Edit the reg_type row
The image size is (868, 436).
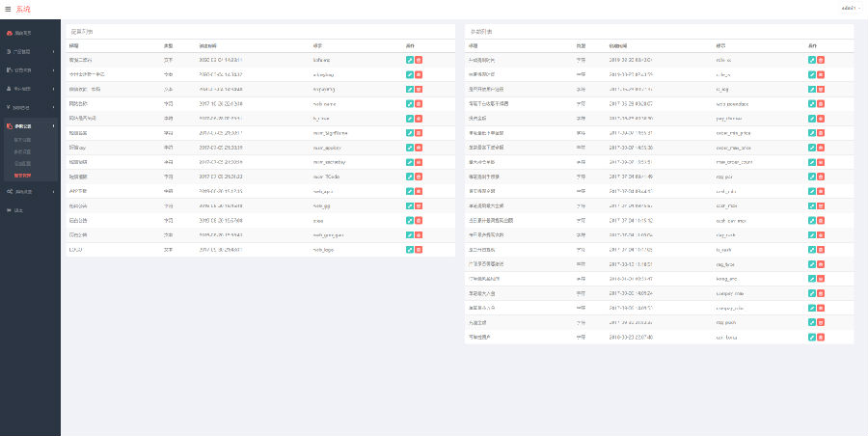click(x=811, y=263)
